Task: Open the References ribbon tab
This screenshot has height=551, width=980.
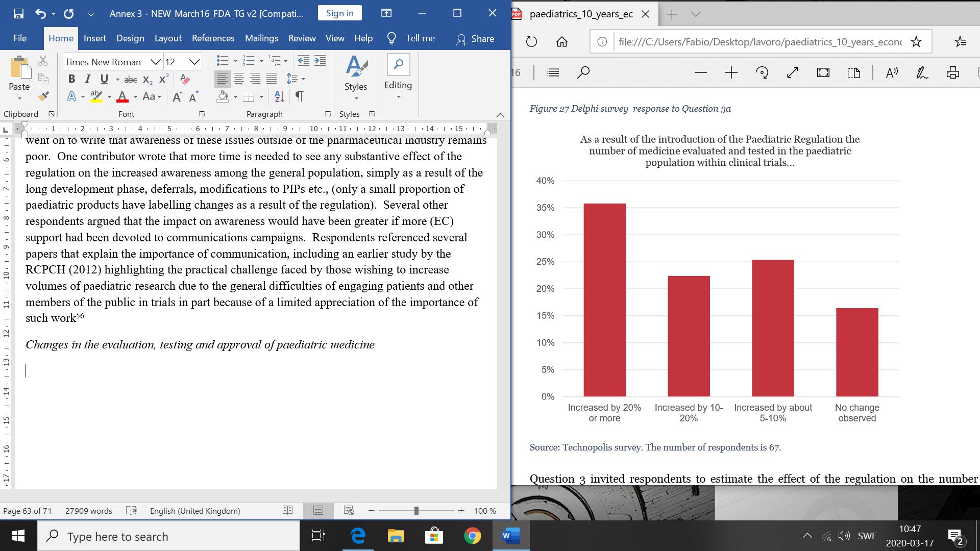Action: click(x=213, y=38)
